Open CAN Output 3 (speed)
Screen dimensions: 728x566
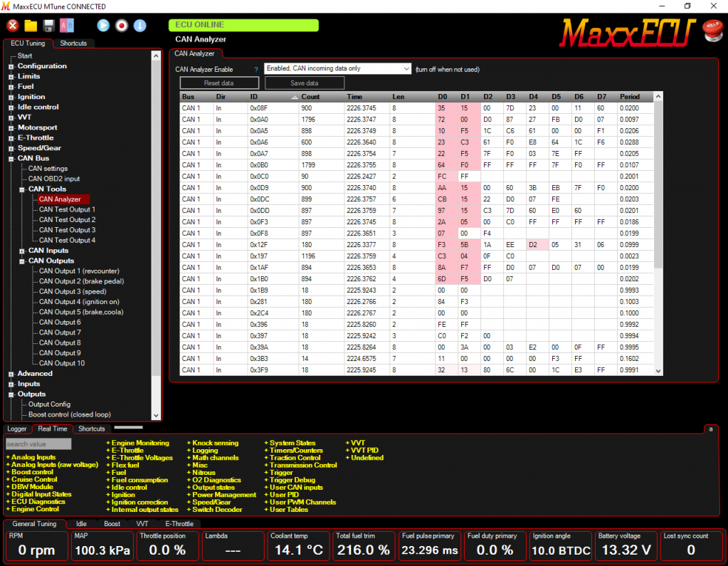(73, 291)
